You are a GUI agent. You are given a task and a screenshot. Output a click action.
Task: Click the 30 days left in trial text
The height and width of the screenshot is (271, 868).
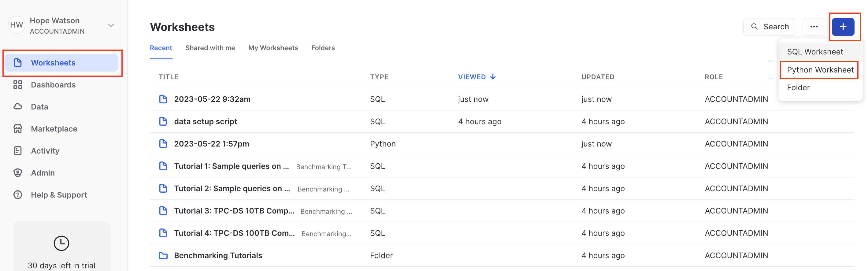point(61,265)
